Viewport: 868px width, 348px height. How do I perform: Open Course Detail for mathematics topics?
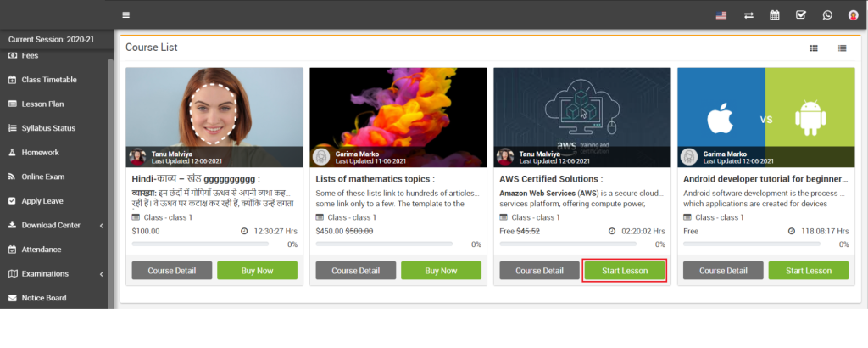[x=356, y=271]
